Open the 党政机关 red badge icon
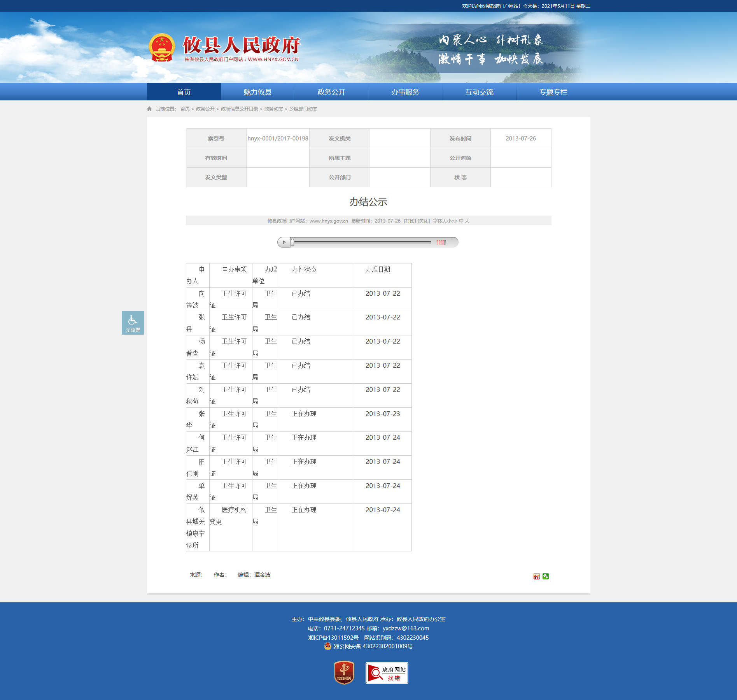 (x=344, y=672)
